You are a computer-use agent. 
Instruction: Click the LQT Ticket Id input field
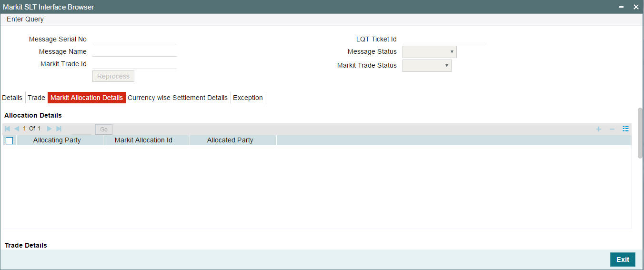(444, 39)
